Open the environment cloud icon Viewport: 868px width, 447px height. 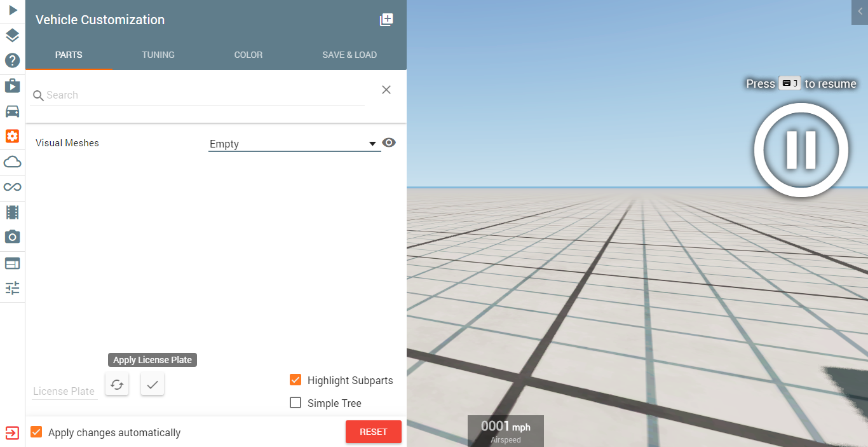pos(13,162)
